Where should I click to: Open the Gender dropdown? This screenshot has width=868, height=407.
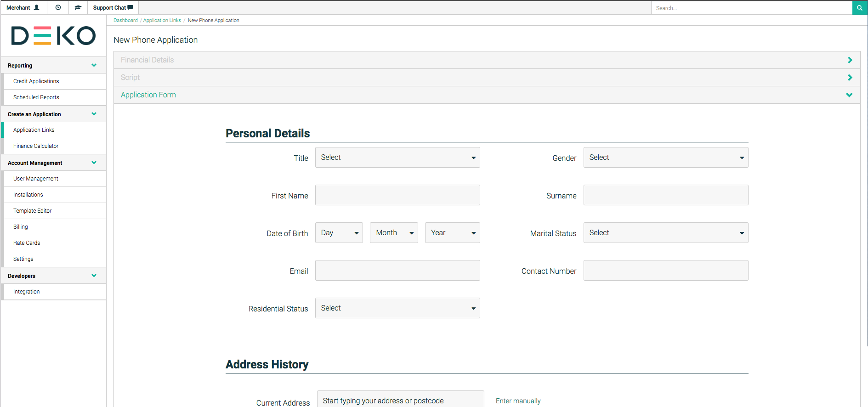pyautogui.click(x=666, y=158)
